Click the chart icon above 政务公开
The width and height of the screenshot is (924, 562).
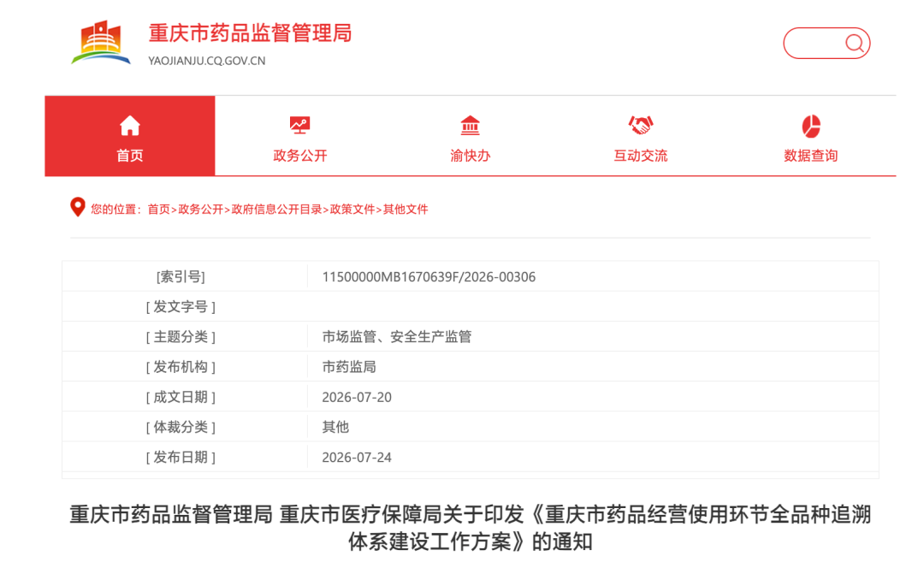tap(300, 126)
